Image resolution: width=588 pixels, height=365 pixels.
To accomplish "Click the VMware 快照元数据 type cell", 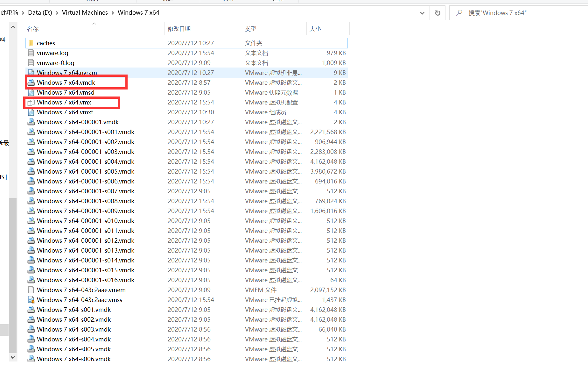I will click(271, 92).
